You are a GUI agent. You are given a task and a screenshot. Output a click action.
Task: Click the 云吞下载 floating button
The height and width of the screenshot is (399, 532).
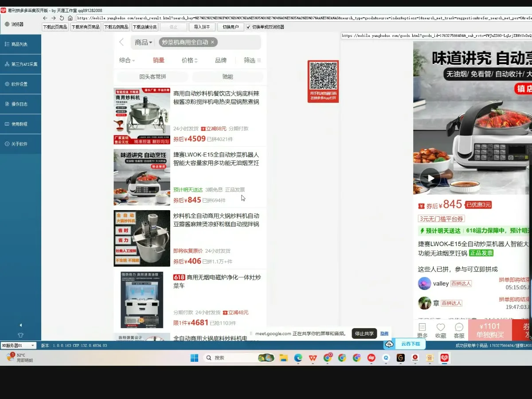tap(404, 344)
